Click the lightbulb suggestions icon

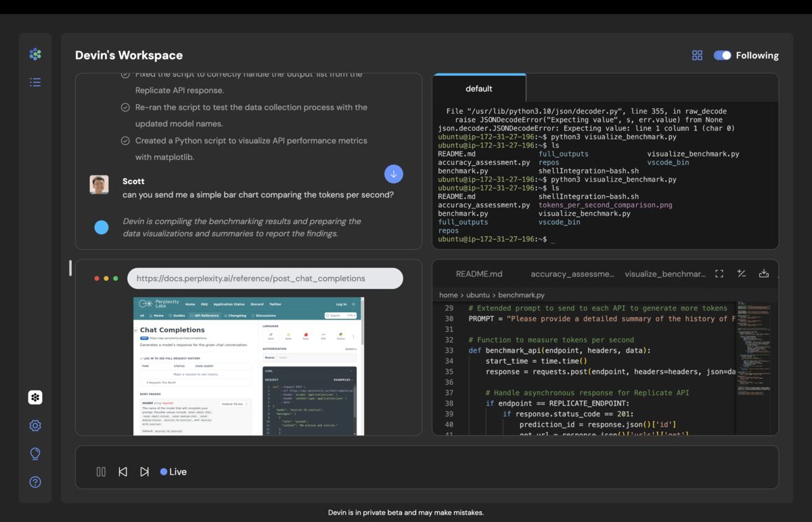pos(35,454)
